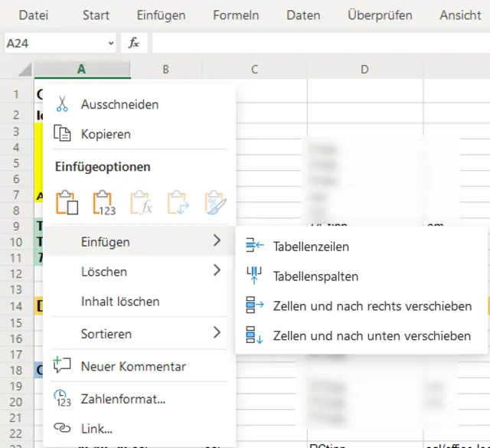Click the Name Box showing A24
Image resolution: width=490 pixels, height=448 pixels.
point(60,43)
